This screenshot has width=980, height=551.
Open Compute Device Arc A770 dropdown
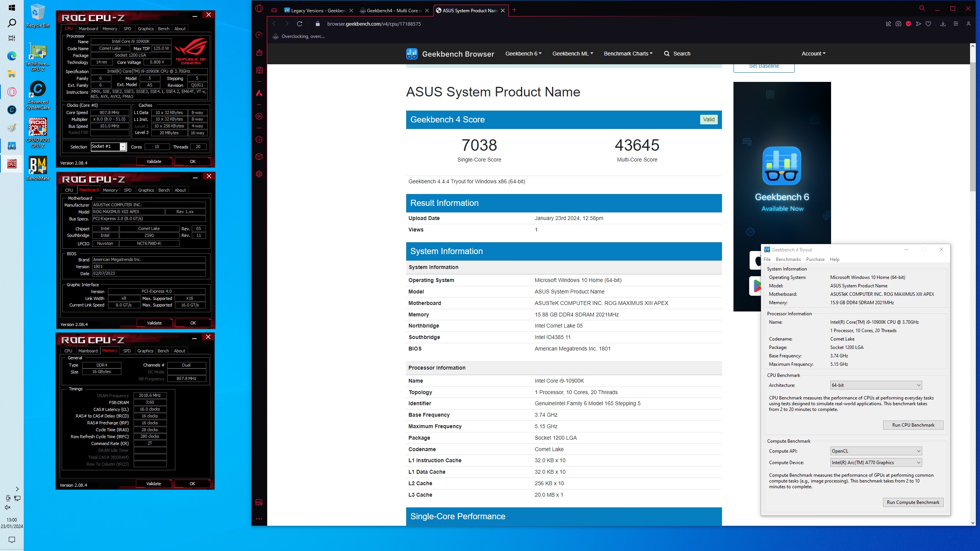point(876,463)
